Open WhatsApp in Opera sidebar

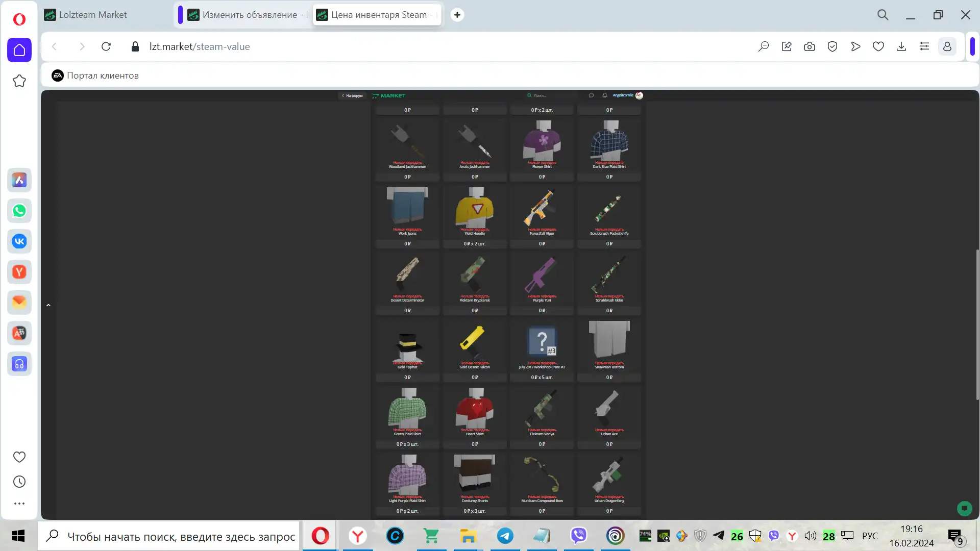coord(19,211)
